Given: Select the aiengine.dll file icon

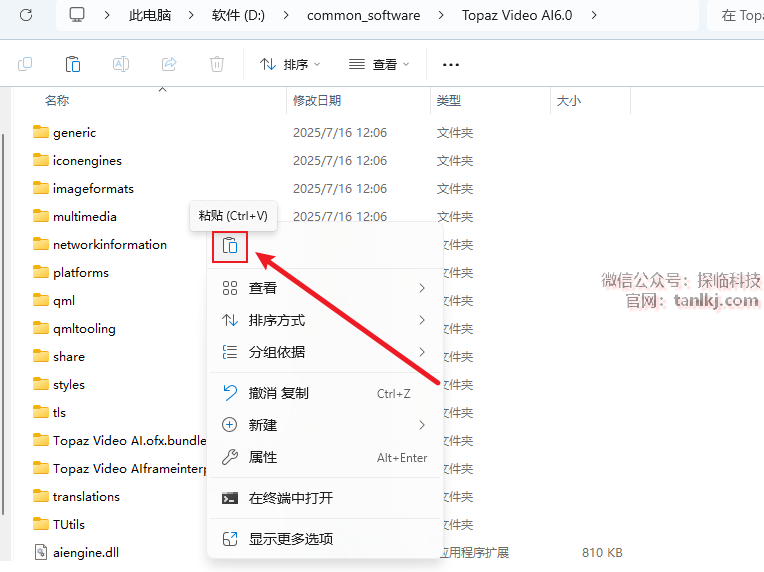Looking at the screenshot, I should pos(41,552).
